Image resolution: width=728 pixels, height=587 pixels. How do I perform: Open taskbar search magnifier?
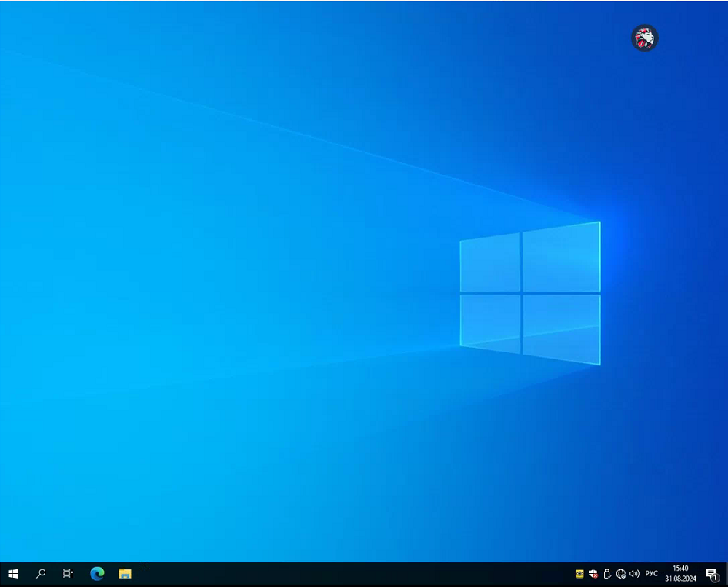(x=41, y=574)
